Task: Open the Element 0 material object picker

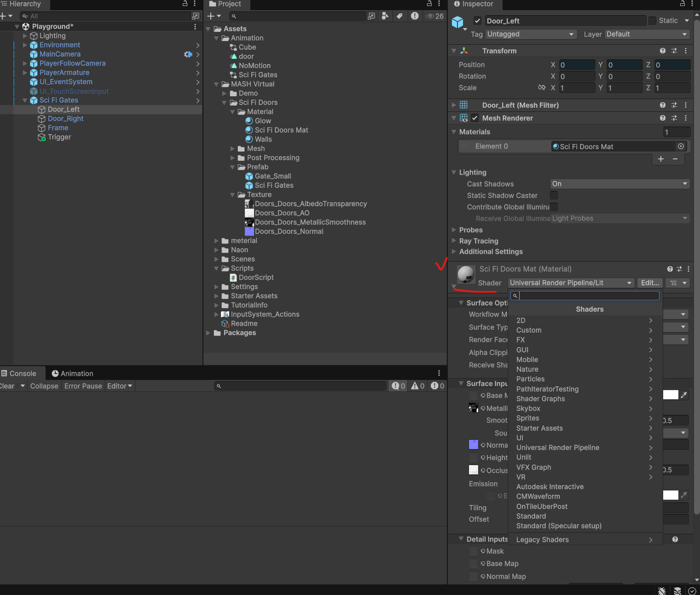Action: point(681,146)
